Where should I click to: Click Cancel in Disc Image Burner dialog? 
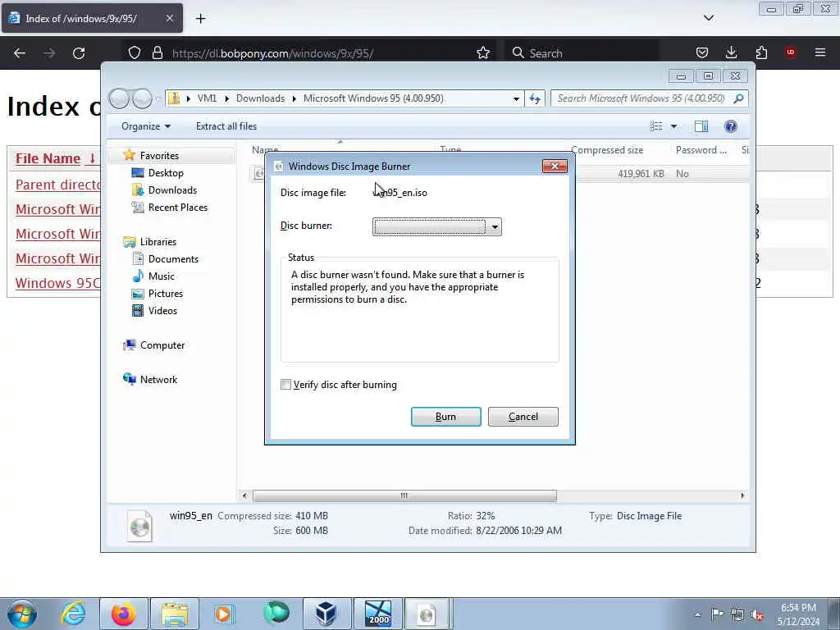(x=523, y=417)
